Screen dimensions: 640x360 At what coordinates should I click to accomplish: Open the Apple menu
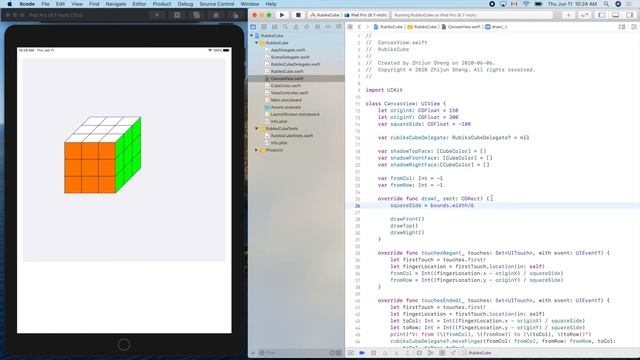pyautogui.click(x=10, y=4)
